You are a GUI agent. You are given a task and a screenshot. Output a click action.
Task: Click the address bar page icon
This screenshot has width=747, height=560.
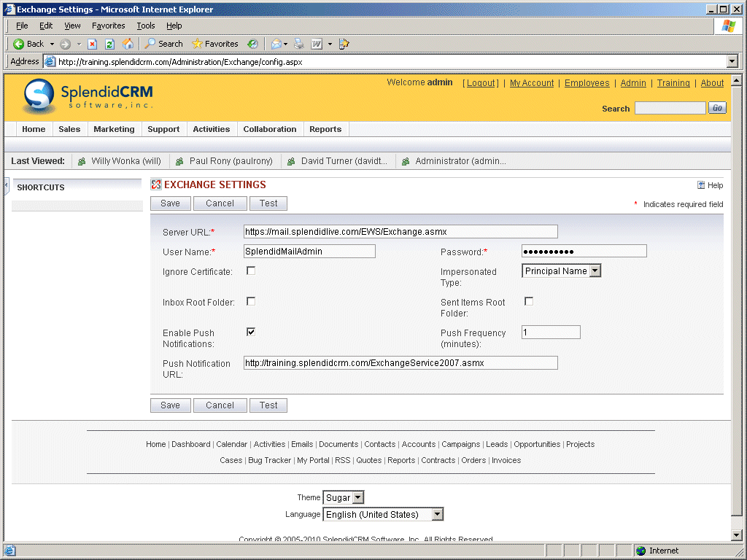click(x=50, y=61)
